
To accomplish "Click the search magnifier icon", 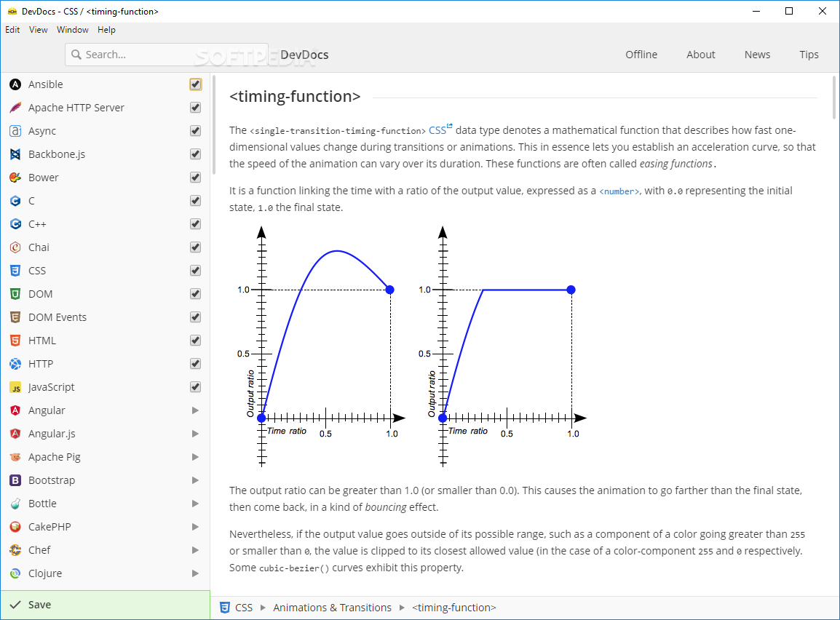I will tap(76, 55).
